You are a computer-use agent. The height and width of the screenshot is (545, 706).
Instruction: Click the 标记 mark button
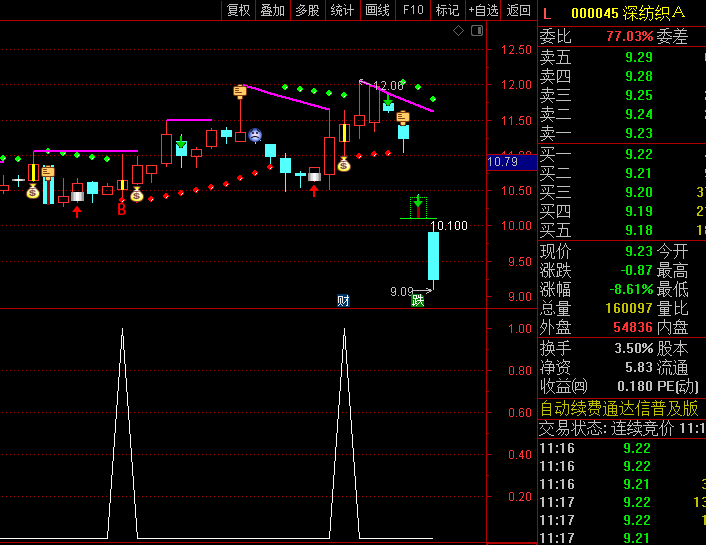coord(447,10)
